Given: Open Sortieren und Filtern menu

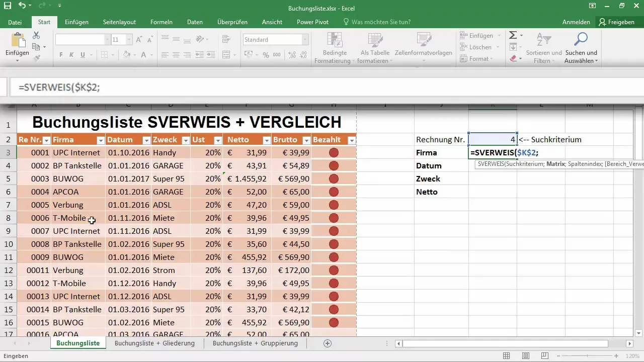Looking at the screenshot, I should click(x=544, y=48).
